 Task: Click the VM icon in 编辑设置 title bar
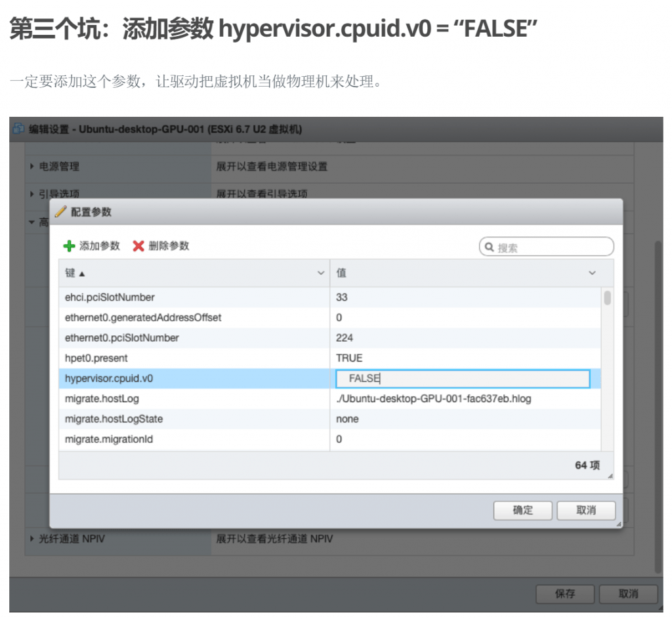[x=18, y=129]
